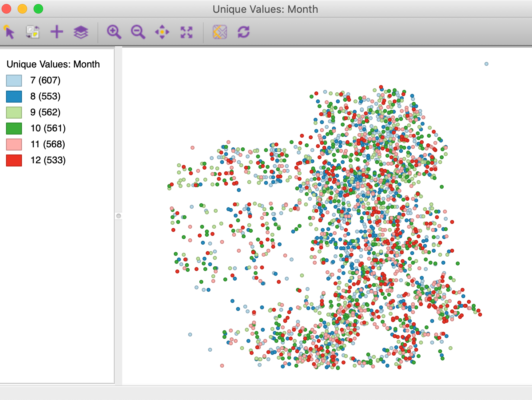532x400 pixels.
Task: Click the light blue swatch for month 7
Action: pyautogui.click(x=14, y=80)
